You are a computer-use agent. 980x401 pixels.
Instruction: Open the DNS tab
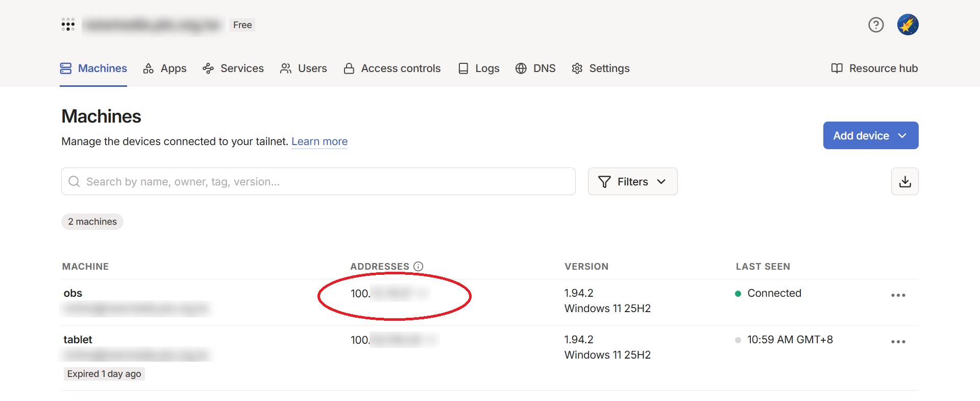point(535,68)
